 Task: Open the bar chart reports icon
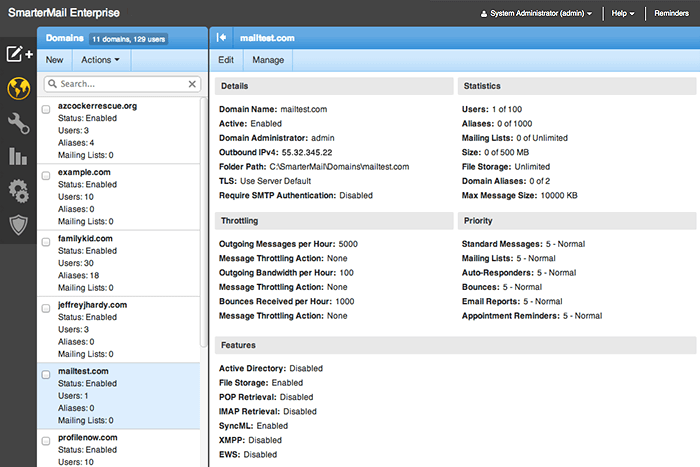coord(17,156)
